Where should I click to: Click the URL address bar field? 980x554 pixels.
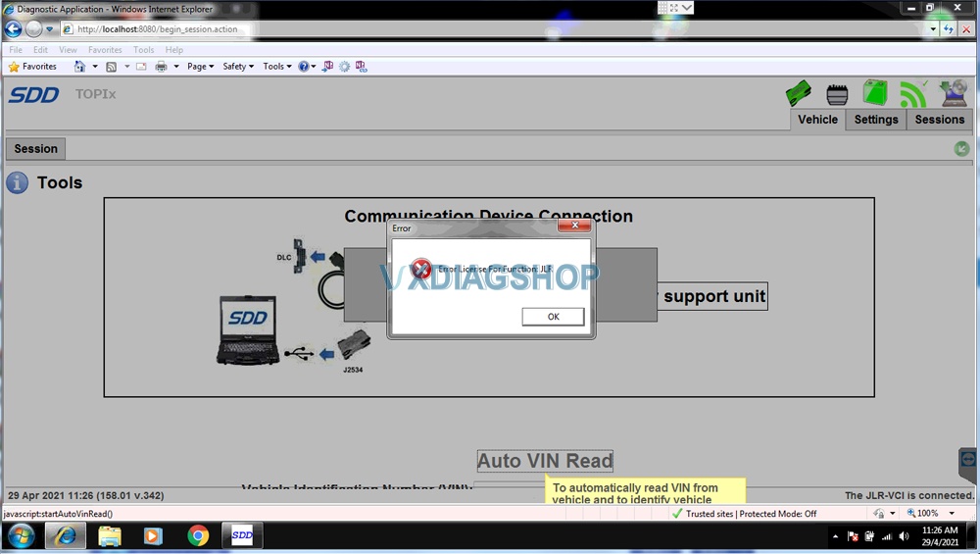pyautogui.click(x=494, y=28)
